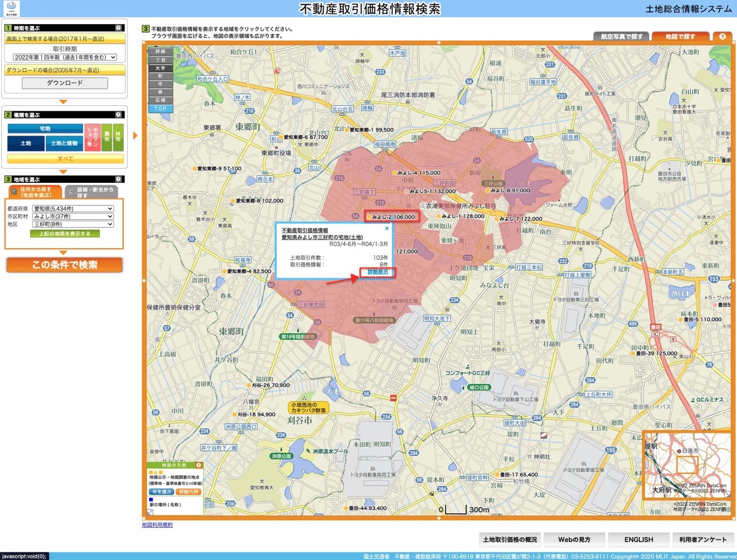Set map zoom level to 大字
This screenshot has width=737, height=560.
(161, 68)
